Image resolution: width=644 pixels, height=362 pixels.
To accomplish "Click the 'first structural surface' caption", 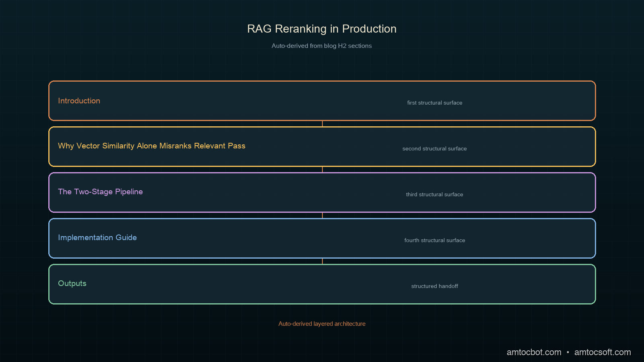I will pyautogui.click(x=435, y=103).
